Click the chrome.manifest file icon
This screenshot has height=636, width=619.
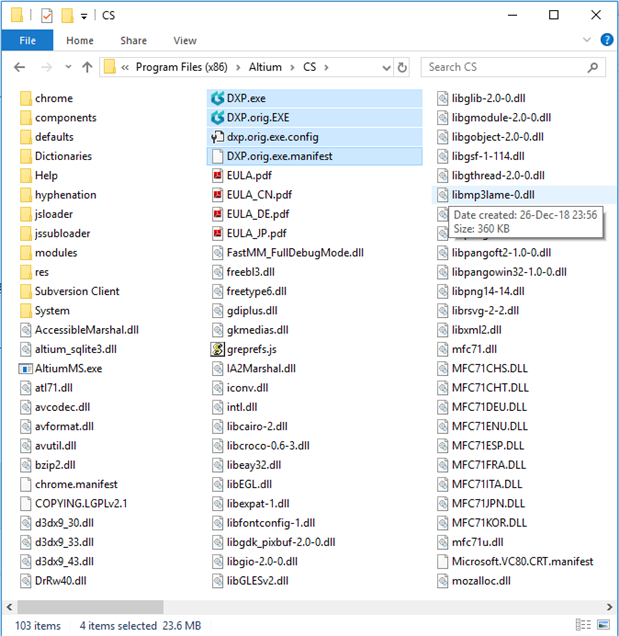point(26,484)
